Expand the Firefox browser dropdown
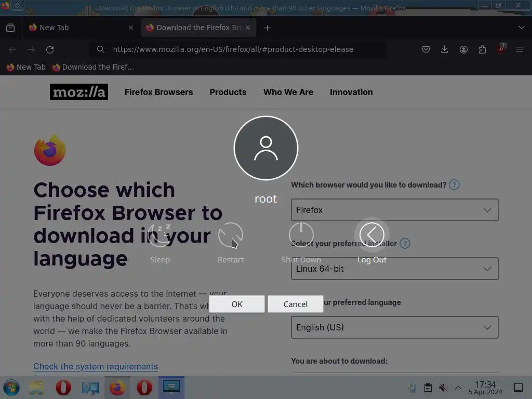Viewport: 532px width, 399px height. pos(395,210)
